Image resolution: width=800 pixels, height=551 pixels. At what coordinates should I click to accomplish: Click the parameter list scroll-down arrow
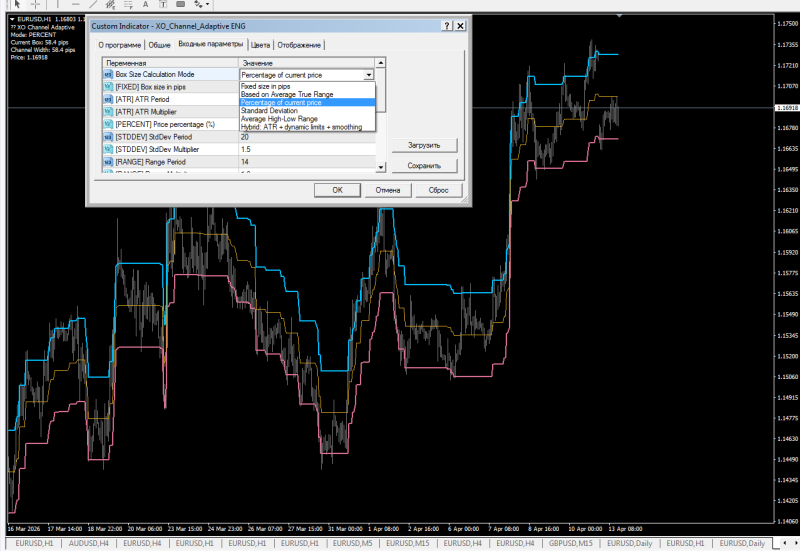pyautogui.click(x=381, y=167)
